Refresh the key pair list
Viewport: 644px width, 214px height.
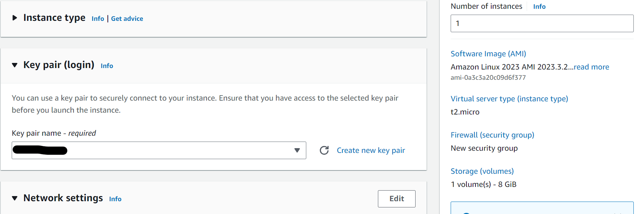(324, 150)
